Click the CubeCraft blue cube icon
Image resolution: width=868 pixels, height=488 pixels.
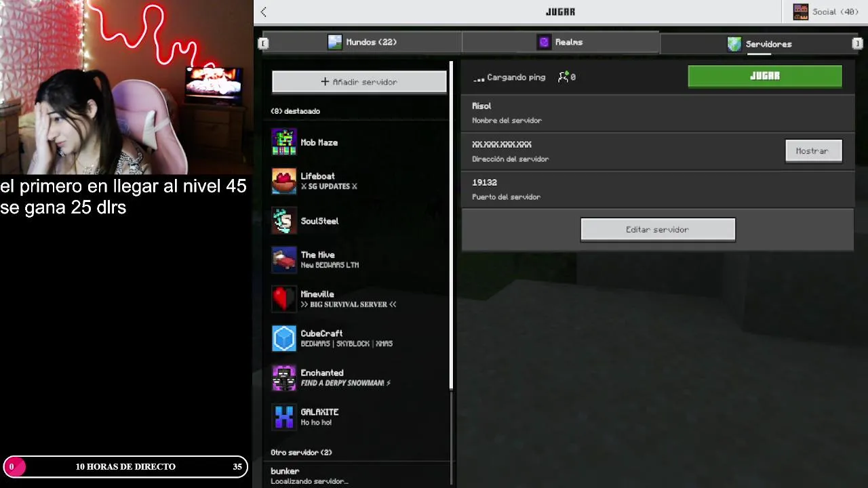click(284, 338)
